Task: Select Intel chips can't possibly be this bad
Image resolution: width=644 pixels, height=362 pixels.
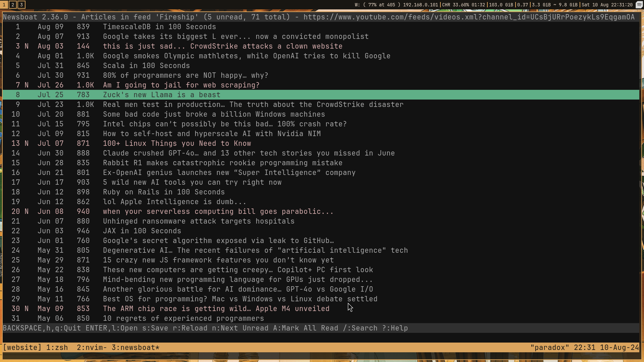Action: click(x=321, y=124)
